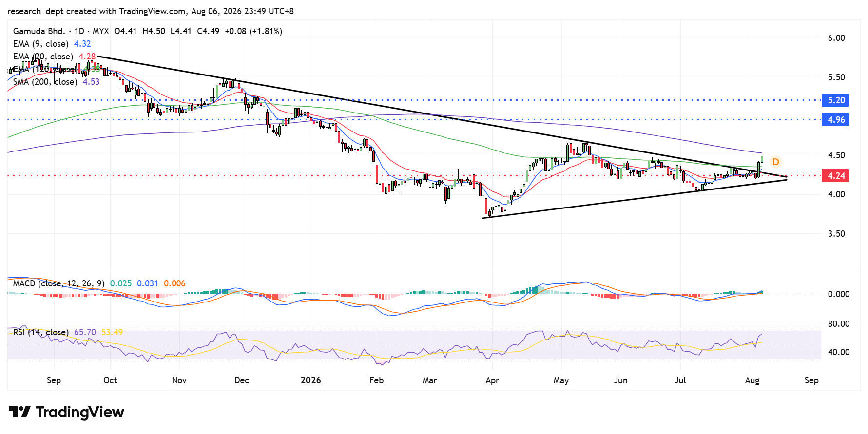
Task: Click the 6.00 tick on the price axis
Action: click(836, 38)
